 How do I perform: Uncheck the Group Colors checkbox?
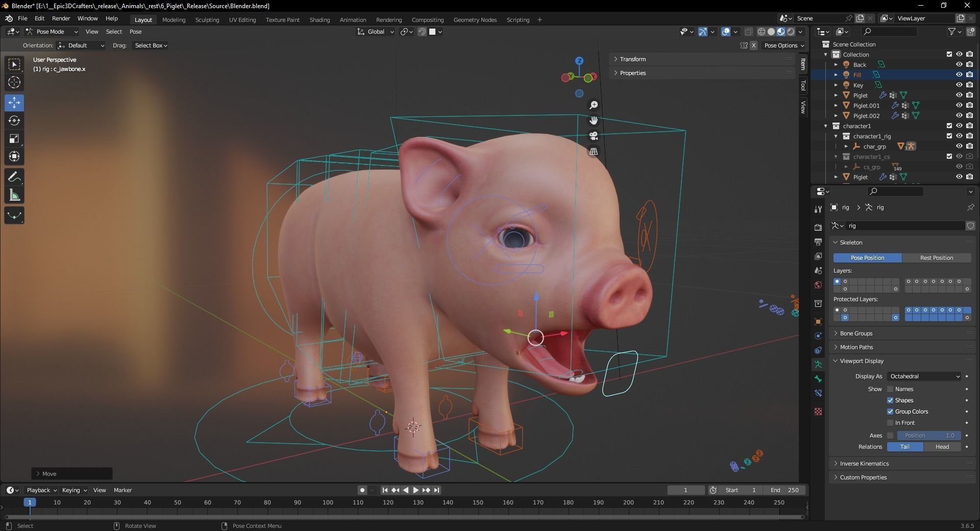(x=890, y=412)
